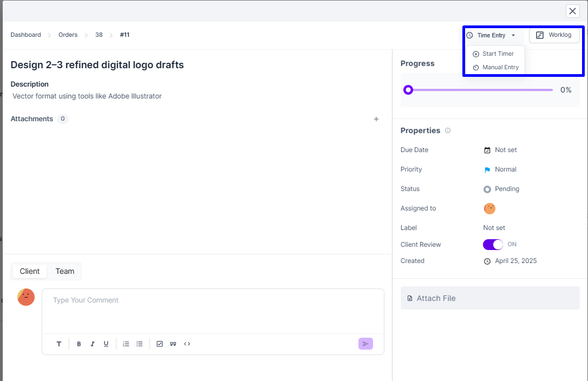Go to Orders in breadcrumb

pos(68,35)
